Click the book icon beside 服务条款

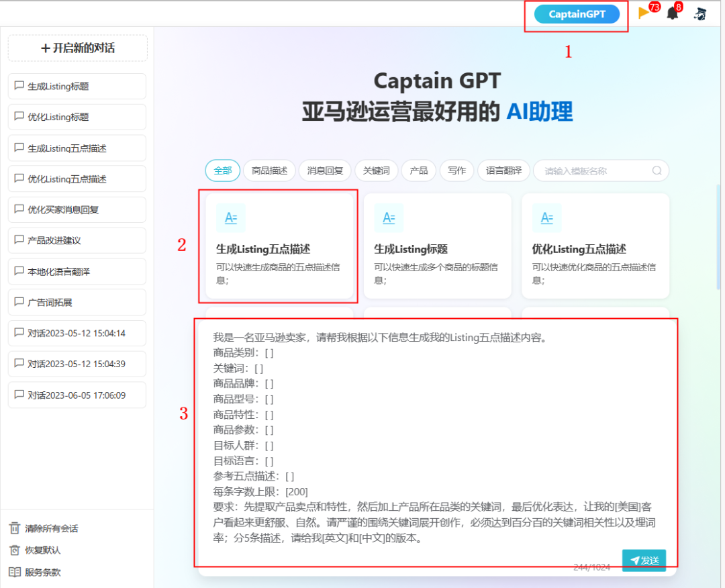point(15,573)
